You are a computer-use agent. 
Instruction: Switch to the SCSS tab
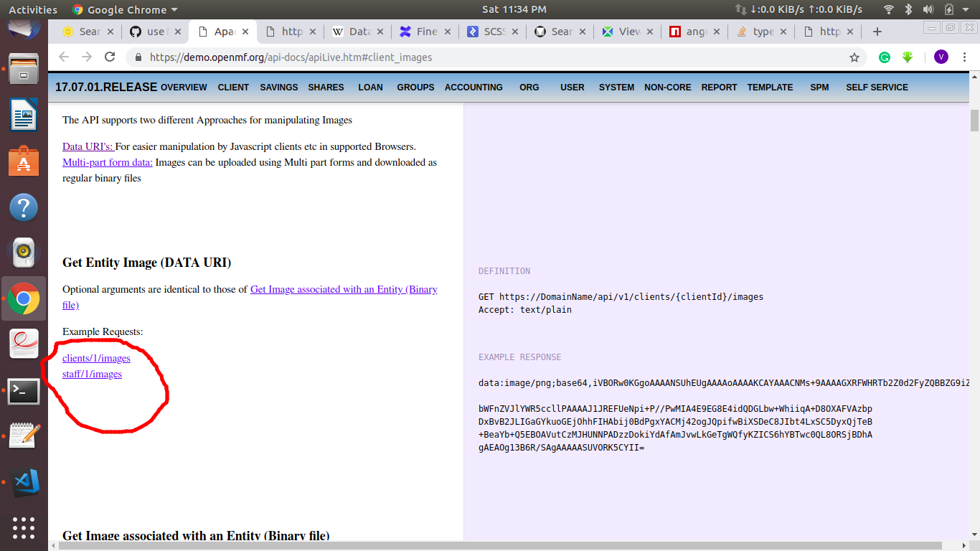[492, 32]
